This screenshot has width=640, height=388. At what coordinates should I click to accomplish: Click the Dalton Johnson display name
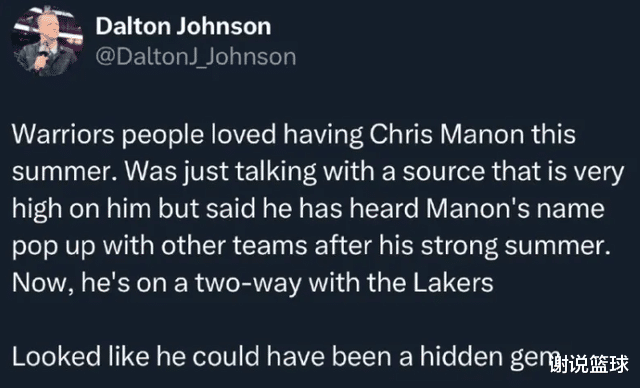click(183, 26)
